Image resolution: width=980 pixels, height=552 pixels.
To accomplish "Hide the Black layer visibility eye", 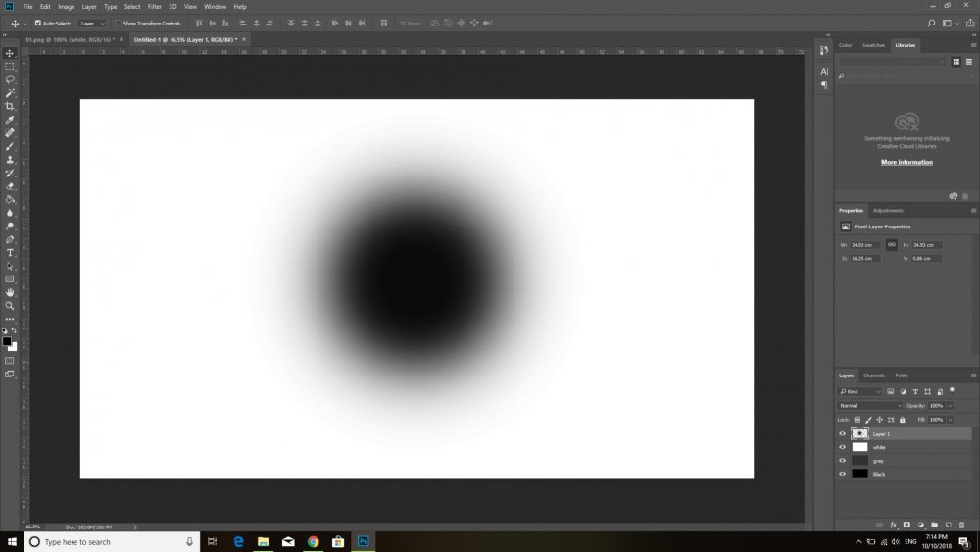I will pos(842,474).
